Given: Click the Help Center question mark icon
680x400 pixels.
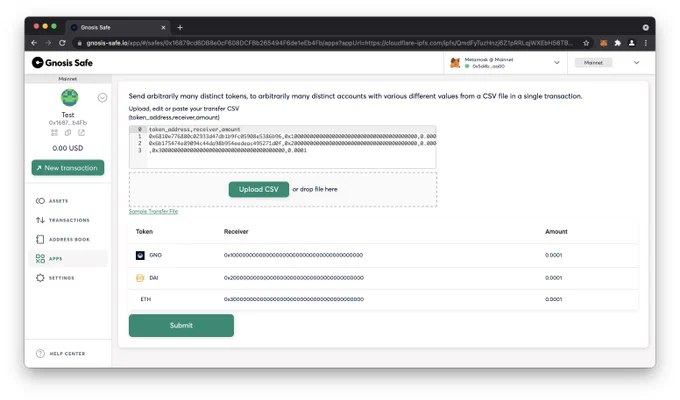Looking at the screenshot, I should pyautogui.click(x=40, y=354).
